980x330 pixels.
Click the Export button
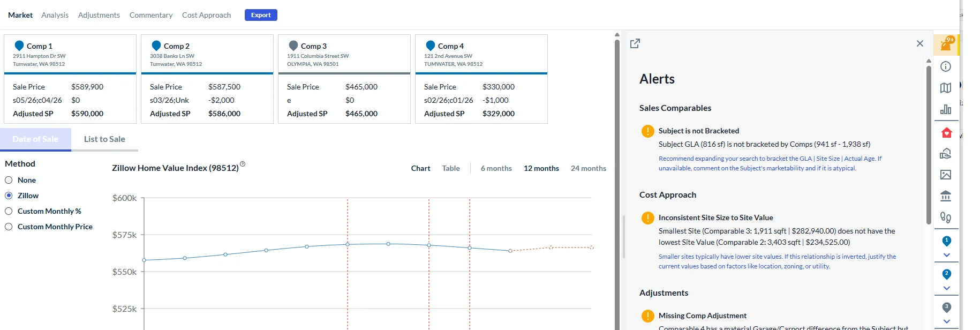click(261, 15)
